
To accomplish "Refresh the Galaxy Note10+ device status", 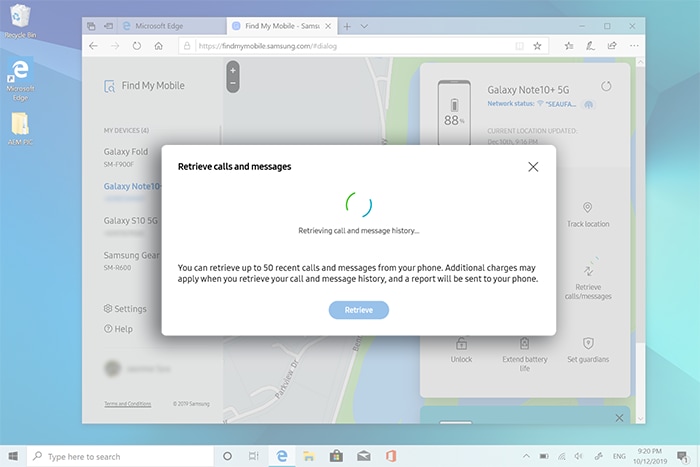I will pos(606,86).
